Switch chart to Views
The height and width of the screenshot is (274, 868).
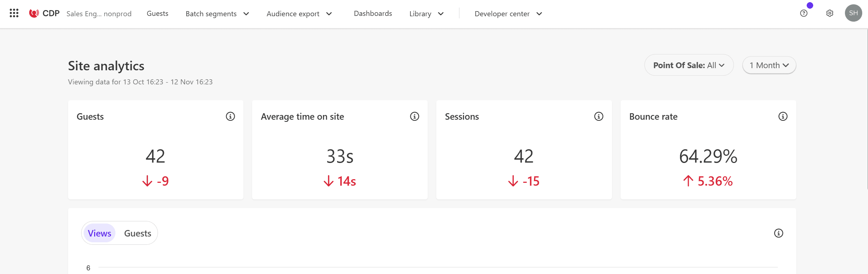[x=100, y=233]
